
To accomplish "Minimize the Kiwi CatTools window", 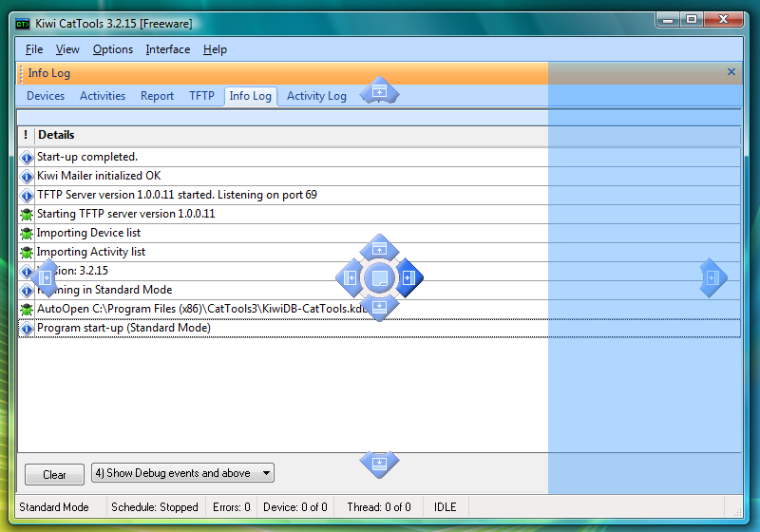I will pyautogui.click(x=668, y=20).
